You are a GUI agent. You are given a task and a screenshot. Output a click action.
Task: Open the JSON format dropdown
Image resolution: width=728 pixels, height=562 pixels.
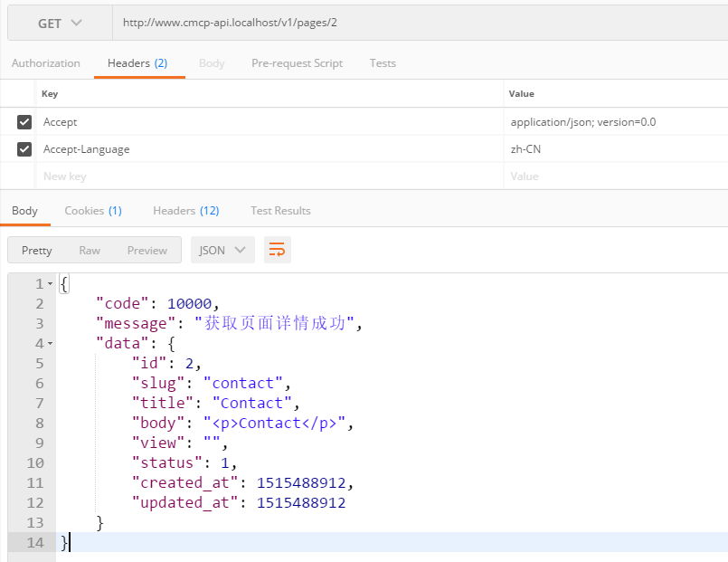[222, 250]
